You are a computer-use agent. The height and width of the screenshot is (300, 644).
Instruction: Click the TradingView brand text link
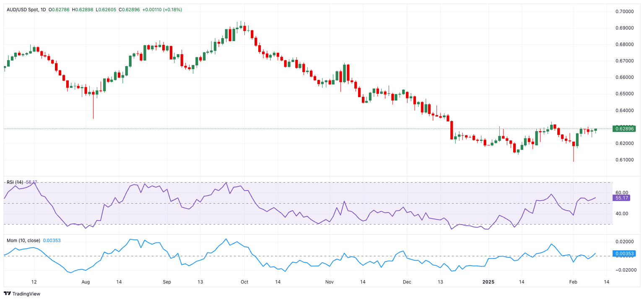(x=26, y=294)
